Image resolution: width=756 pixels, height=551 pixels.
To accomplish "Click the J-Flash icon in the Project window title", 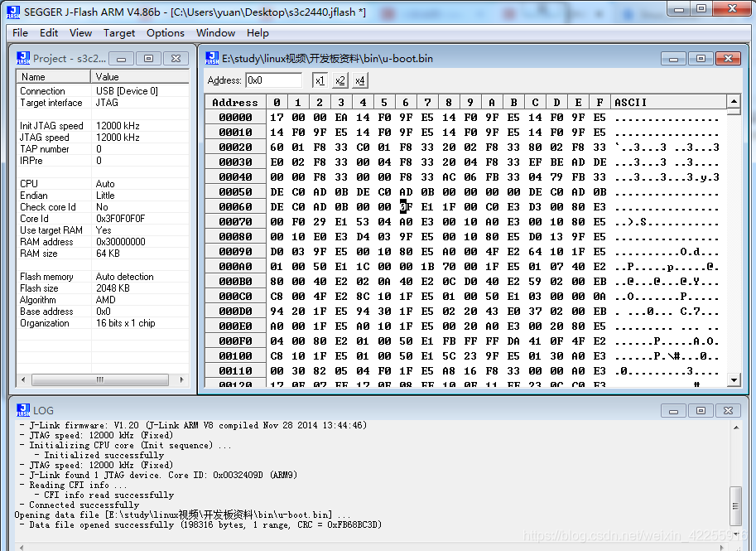I will pyautogui.click(x=23, y=58).
